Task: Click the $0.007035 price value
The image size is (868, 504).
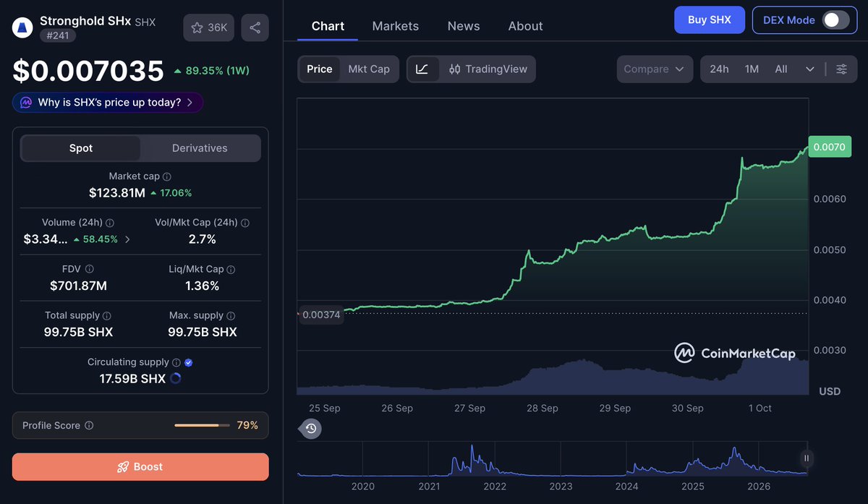Action: coord(88,71)
